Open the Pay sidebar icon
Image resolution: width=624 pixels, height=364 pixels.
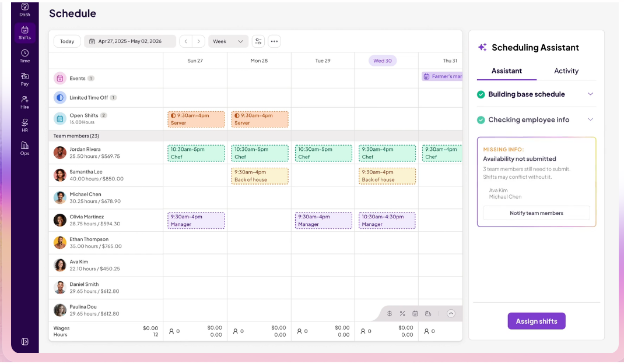[x=24, y=76]
